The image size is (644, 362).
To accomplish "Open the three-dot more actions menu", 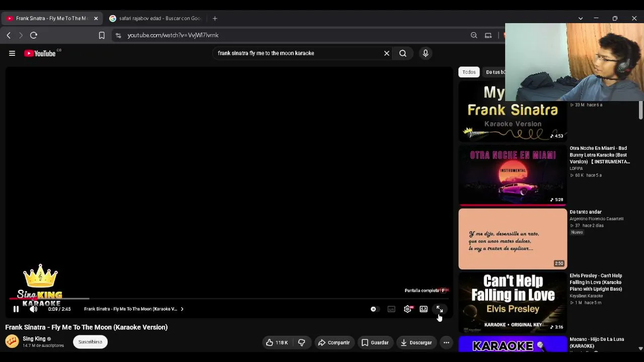I will (446, 343).
